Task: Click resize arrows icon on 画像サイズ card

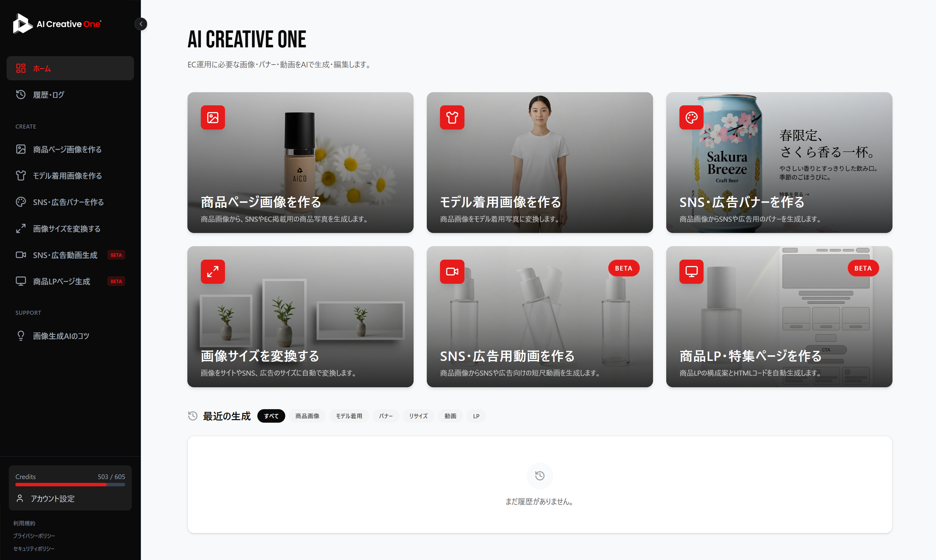Action: [213, 271]
